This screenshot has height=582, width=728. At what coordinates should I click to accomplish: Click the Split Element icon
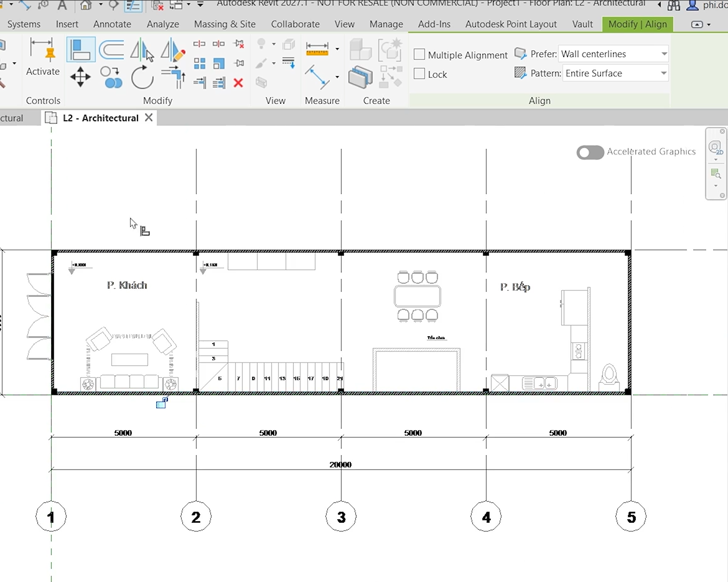click(x=199, y=44)
